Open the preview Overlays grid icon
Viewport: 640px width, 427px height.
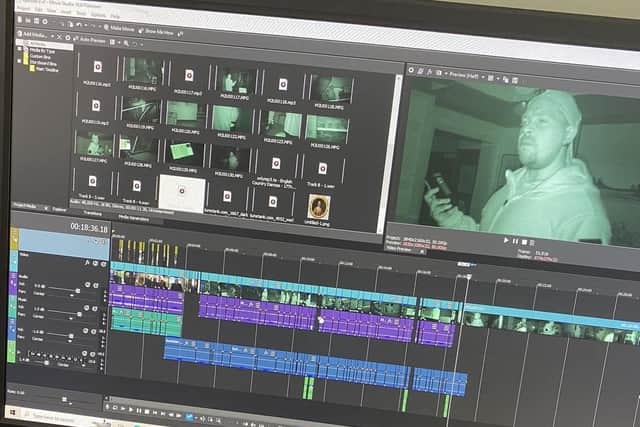coord(490,78)
